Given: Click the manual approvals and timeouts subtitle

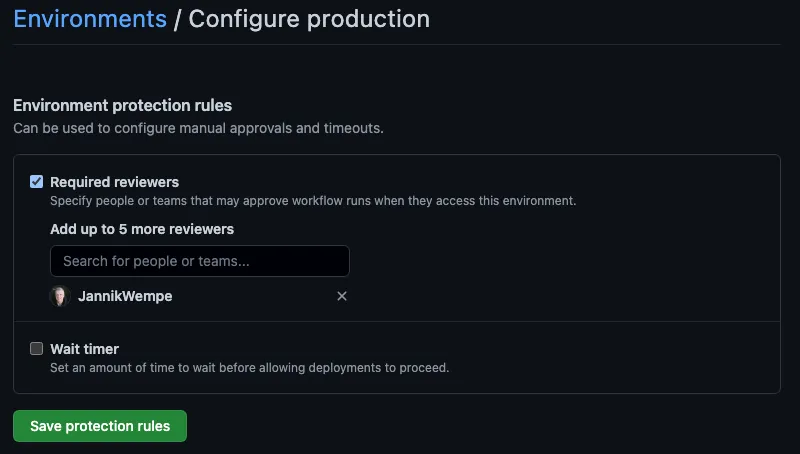Looking at the screenshot, I should click(198, 128).
